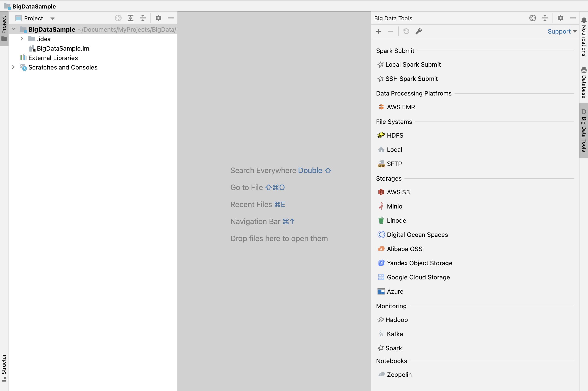Click the SSH Spark Submit icon
This screenshot has height=391, width=588.
pos(380,78)
